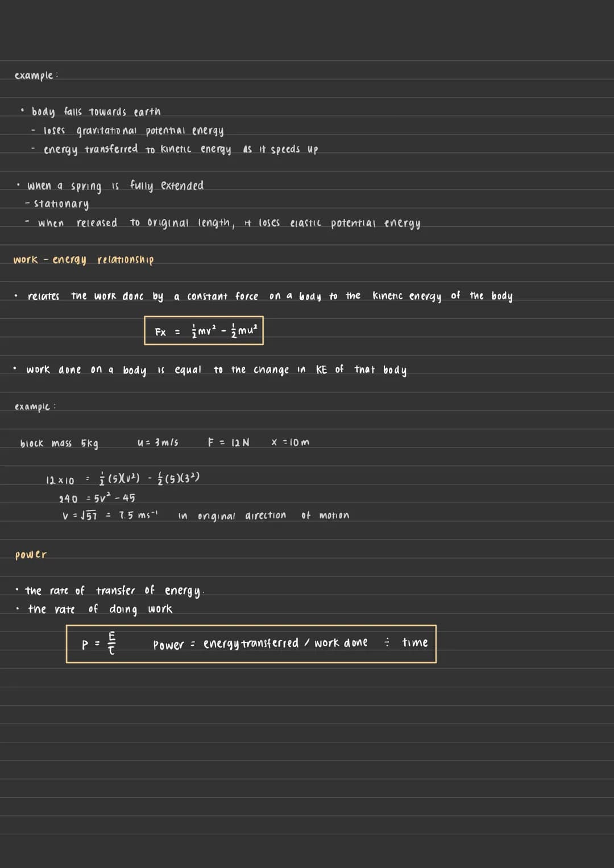Click the boxed Fx = ½mv² − ½mu² formula

pyautogui.click(x=204, y=331)
